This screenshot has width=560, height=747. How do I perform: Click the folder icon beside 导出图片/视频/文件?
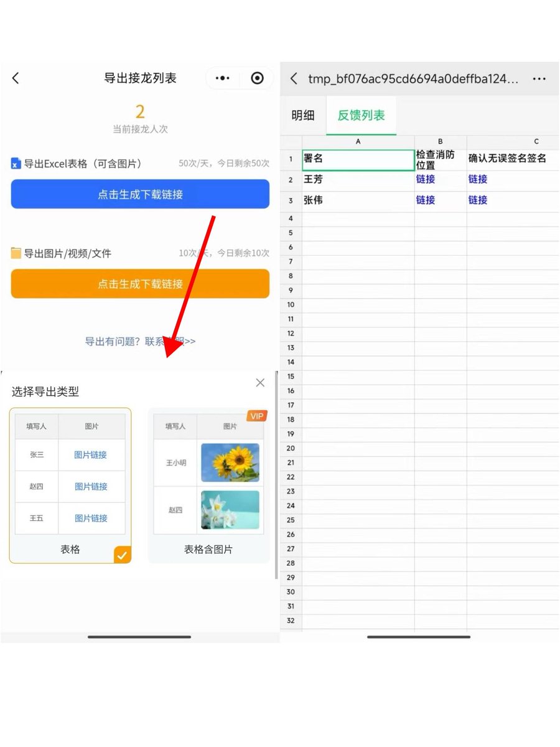point(16,253)
